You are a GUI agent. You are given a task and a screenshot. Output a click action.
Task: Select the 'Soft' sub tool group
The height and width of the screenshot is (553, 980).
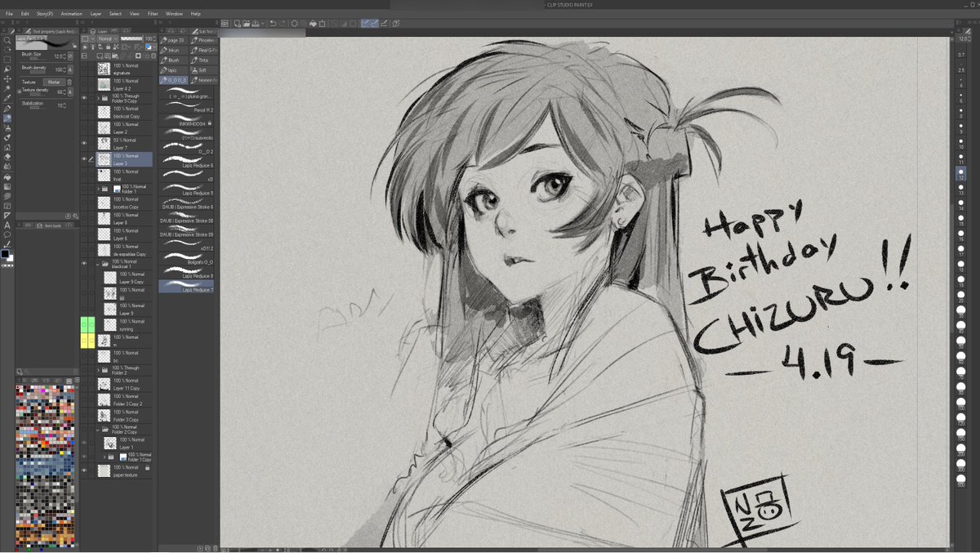pos(205,70)
